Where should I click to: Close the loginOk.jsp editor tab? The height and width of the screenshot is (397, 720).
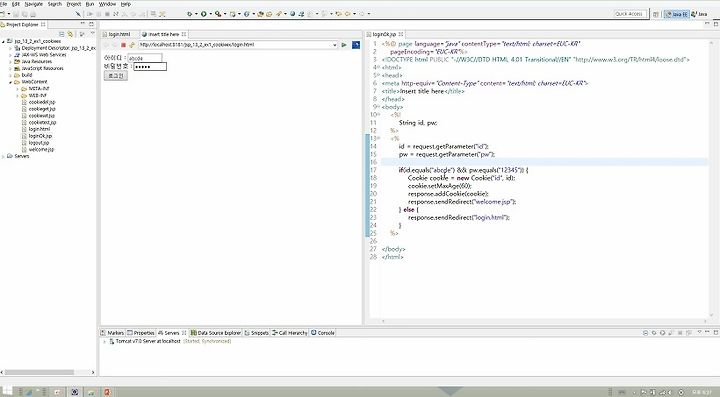pyautogui.click(x=401, y=34)
